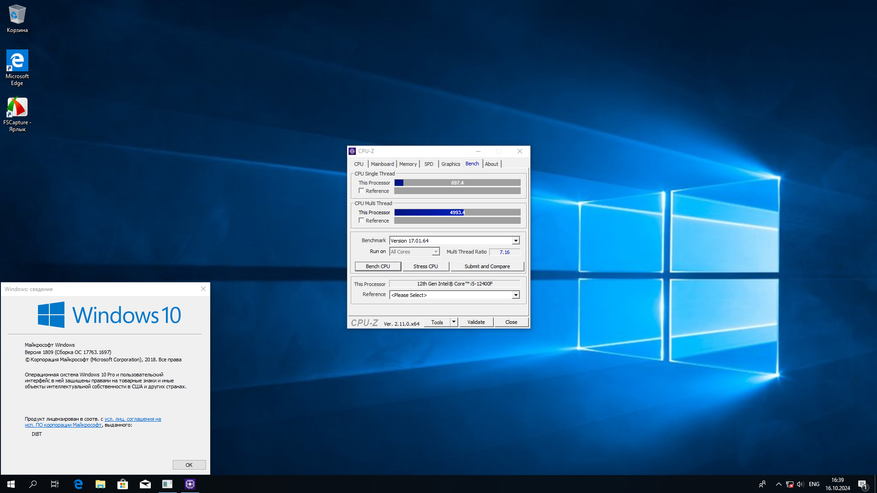Screen dimensions: 877x493
Task: Open the notification center icon
Action: pos(863,484)
